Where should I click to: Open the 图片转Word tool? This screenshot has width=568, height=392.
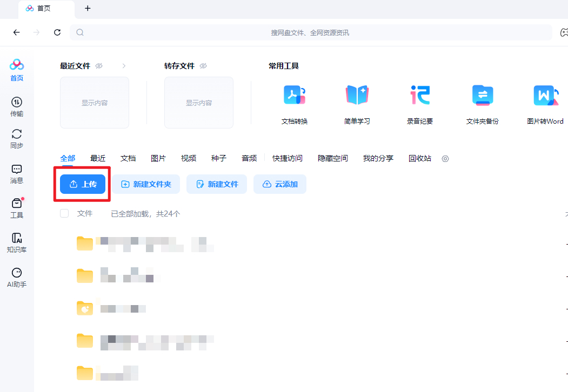coord(545,105)
